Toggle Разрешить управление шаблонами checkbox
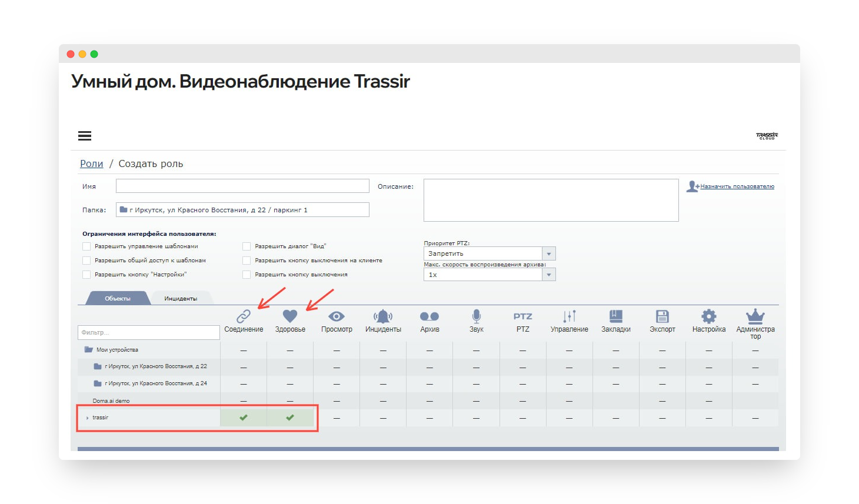This screenshot has height=504, width=859. click(x=86, y=246)
